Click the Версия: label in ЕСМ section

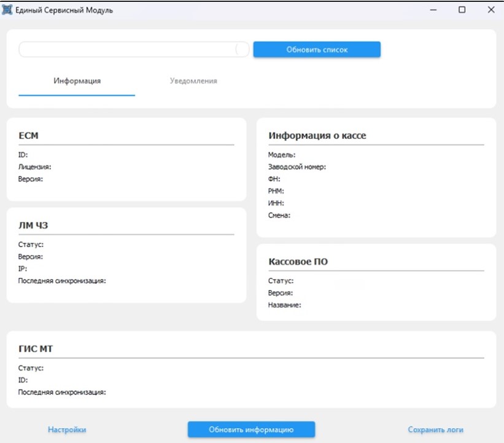click(x=31, y=179)
